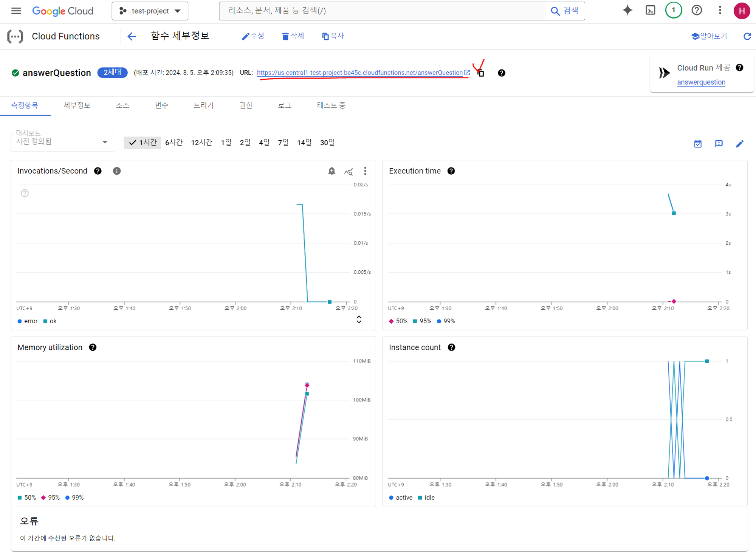The height and width of the screenshot is (558, 756).
Task: Open the test-project selector dropdown
Action: (x=150, y=11)
